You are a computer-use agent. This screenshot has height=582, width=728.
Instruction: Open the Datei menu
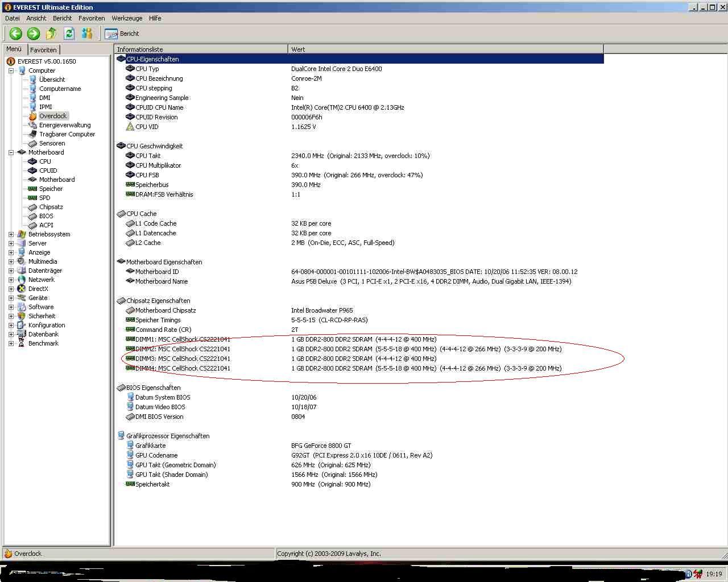pos(13,18)
